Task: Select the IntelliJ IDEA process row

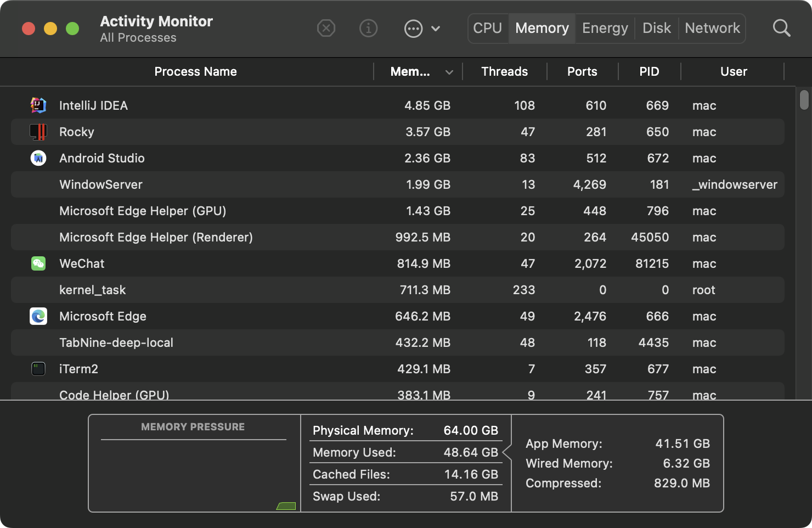Action: [397, 105]
